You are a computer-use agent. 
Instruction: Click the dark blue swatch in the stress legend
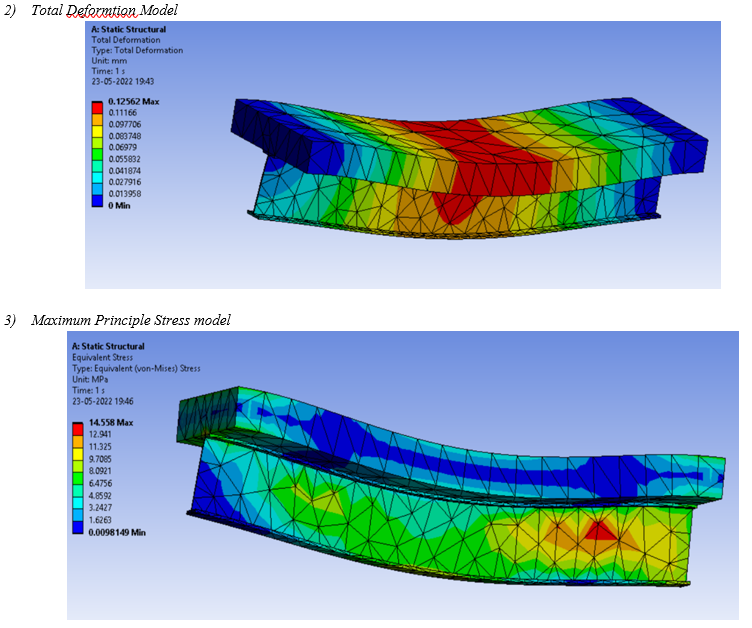[x=78, y=528]
